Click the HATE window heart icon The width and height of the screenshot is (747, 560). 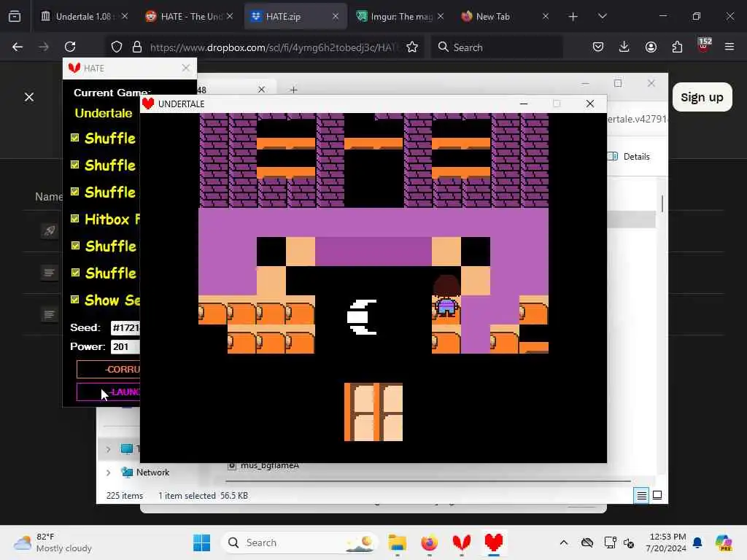(x=74, y=68)
